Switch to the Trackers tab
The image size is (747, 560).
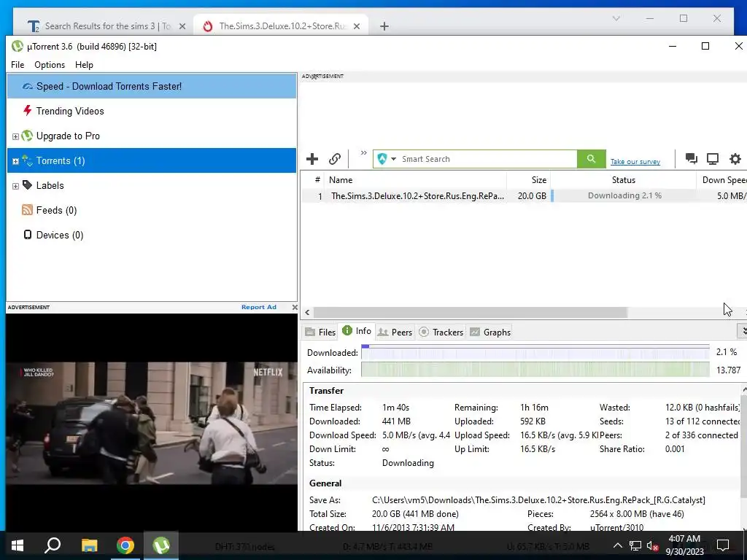(x=441, y=332)
